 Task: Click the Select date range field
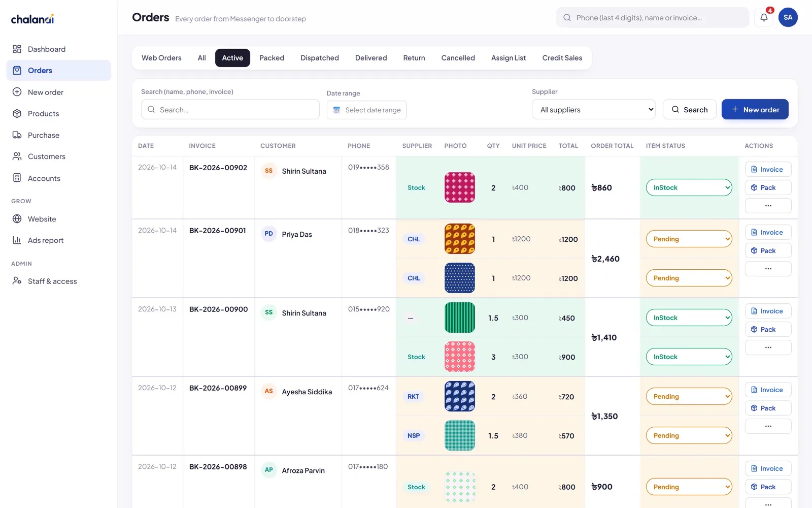coord(366,110)
